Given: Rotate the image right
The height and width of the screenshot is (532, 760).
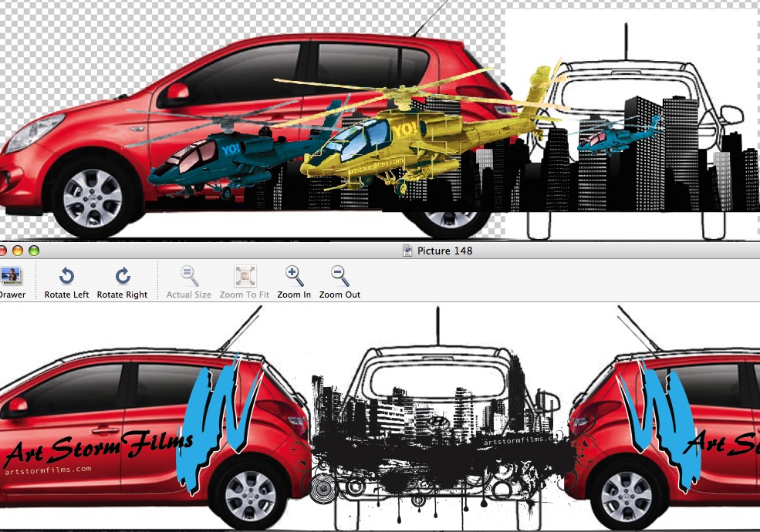Looking at the screenshot, I should point(122,277).
